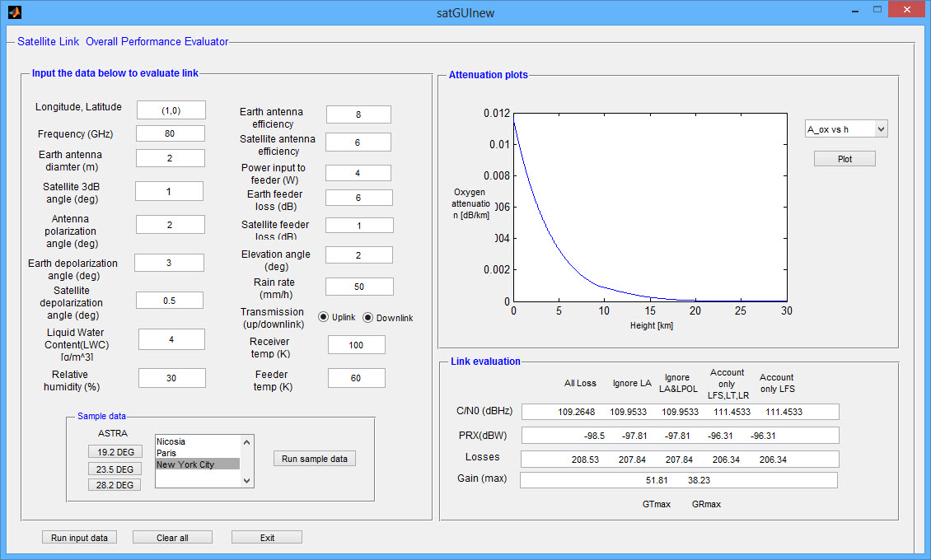The height and width of the screenshot is (560, 931).
Task: Click the Earth antenna diameter field
Action: coord(171,158)
